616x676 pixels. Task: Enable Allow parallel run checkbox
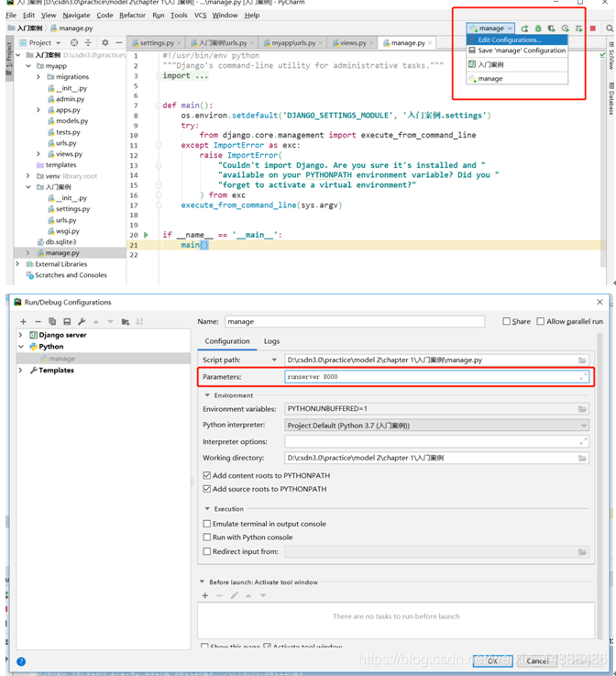coord(541,322)
